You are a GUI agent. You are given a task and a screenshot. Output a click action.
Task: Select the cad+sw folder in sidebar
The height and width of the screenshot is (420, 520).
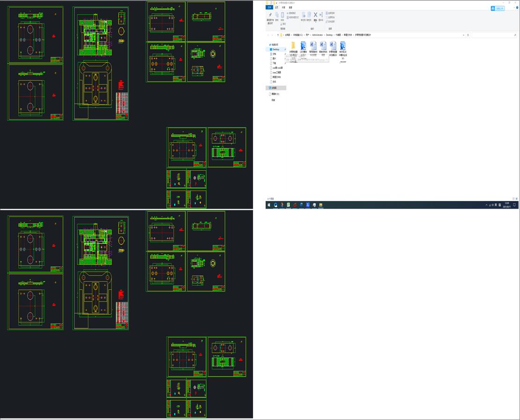277,67
